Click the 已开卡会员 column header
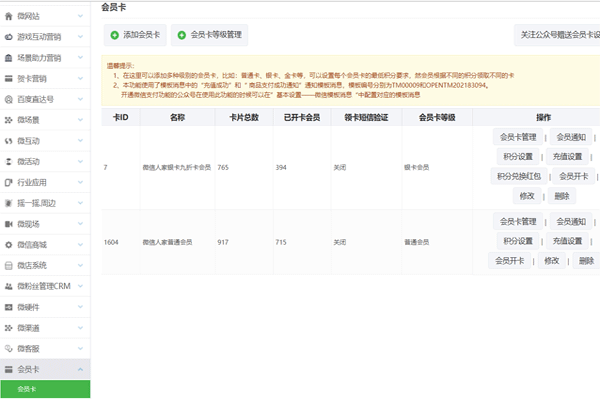This screenshot has height=400, width=600. (x=302, y=118)
